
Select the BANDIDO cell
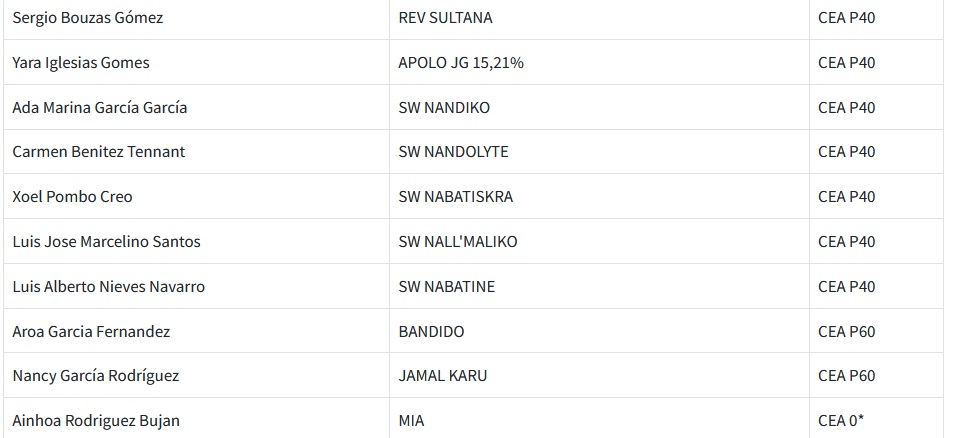(431, 332)
